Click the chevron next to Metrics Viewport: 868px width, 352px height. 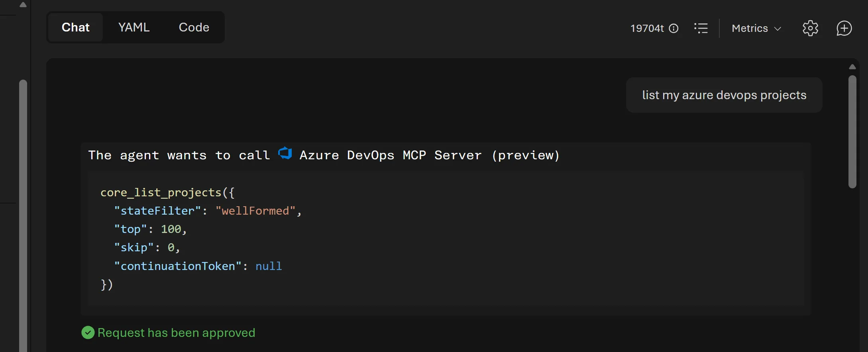778,29
